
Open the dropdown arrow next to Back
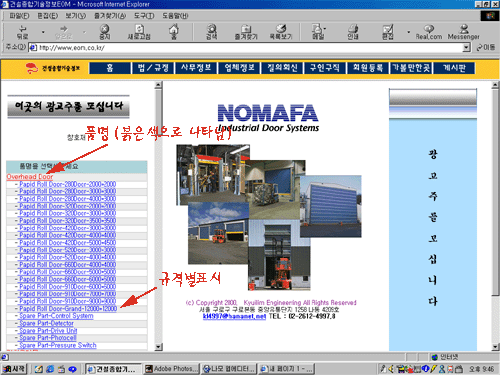pos(43,32)
